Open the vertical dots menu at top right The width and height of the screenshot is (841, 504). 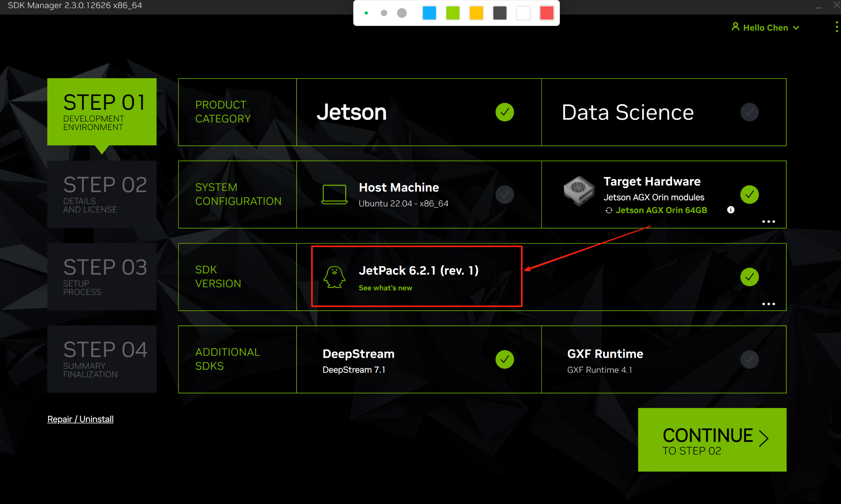[837, 28]
